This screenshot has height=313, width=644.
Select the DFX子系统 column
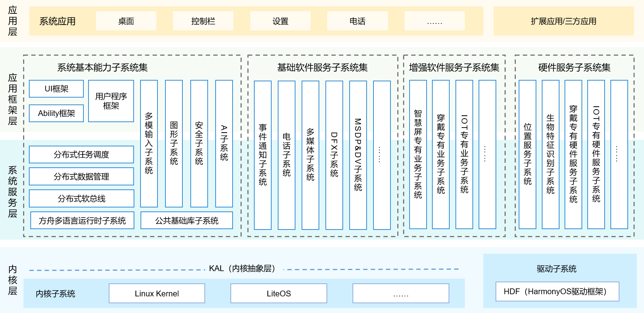(334, 155)
